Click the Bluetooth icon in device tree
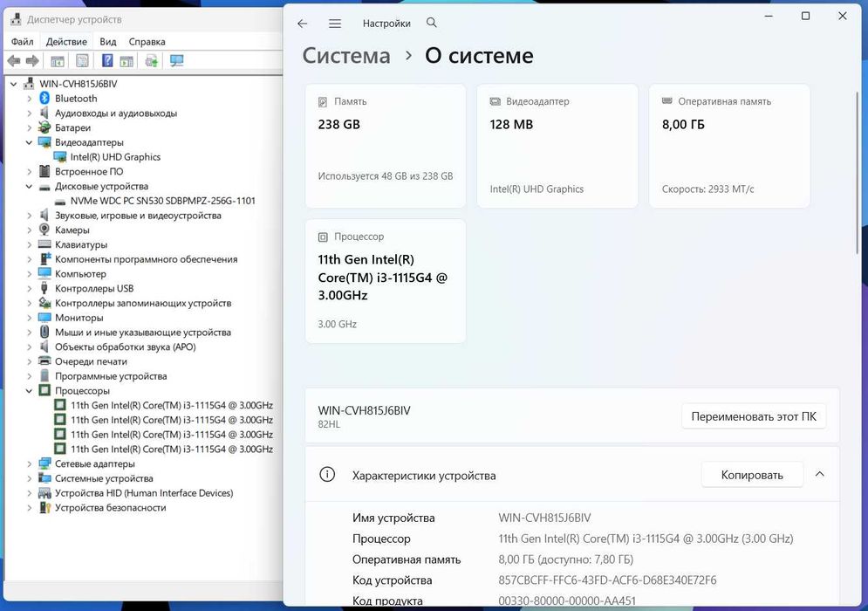The height and width of the screenshot is (611, 868). point(44,98)
